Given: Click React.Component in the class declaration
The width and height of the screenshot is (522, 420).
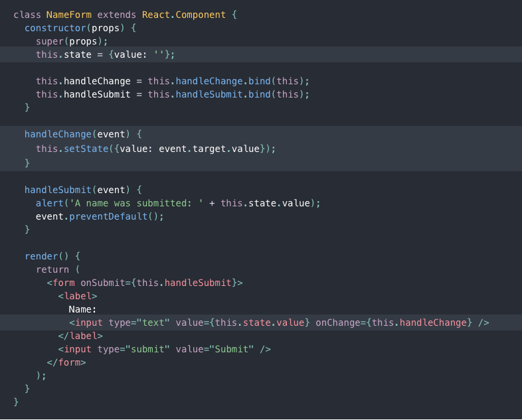Looking at the screenshot, I should click(x=184, y=15).
